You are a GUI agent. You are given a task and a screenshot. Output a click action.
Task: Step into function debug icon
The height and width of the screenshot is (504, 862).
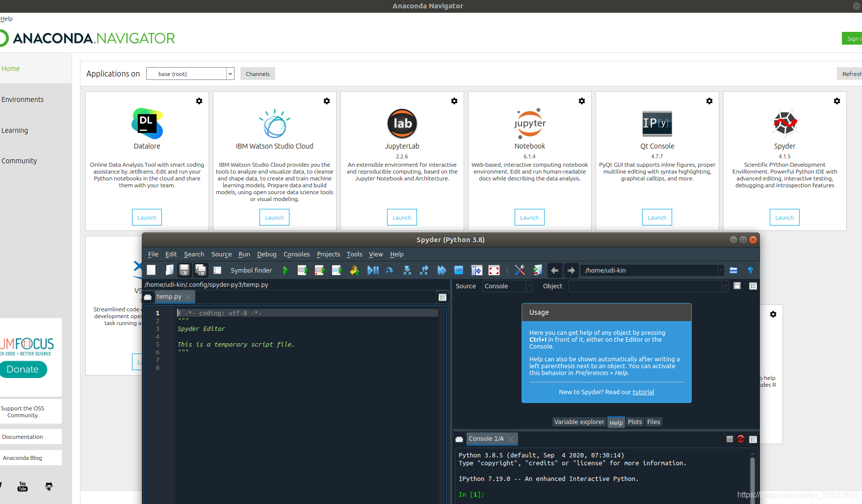click(x=407, y=270)
